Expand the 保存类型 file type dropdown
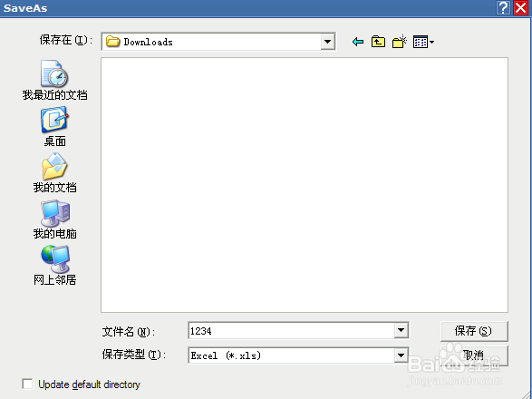 pos(401,355)
